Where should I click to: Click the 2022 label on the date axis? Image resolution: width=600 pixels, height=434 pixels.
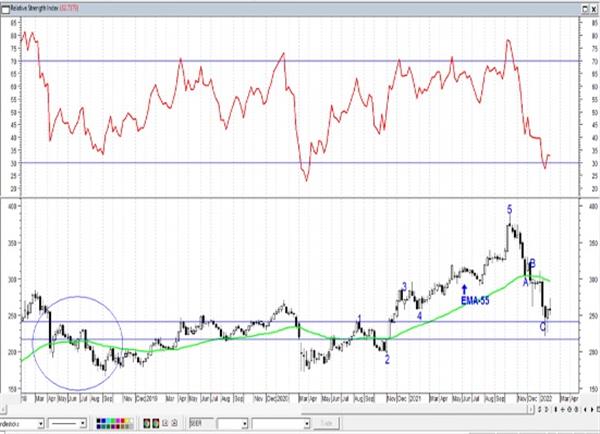pyautogui.click(x=546, y=398)
